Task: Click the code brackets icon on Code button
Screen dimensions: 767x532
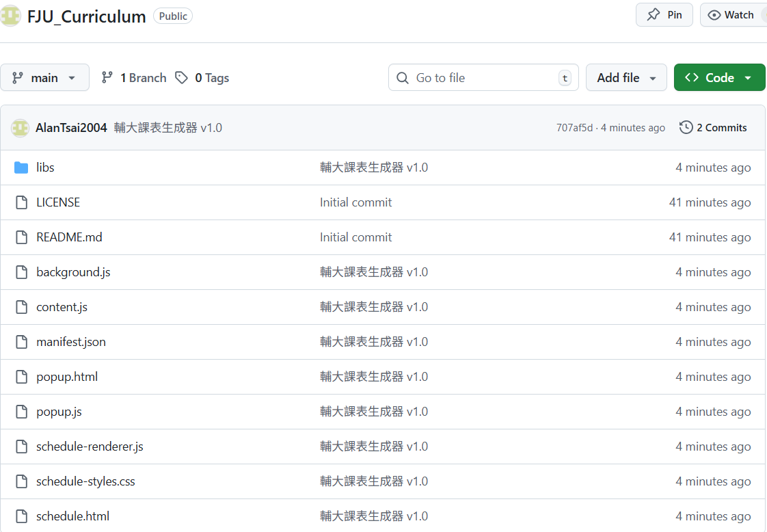Action: [x=692, y=77]
